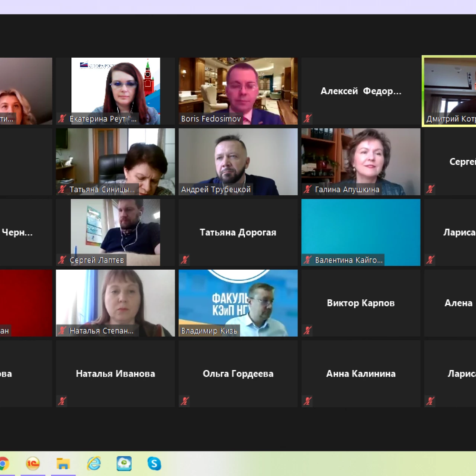Click the Черн... participant name
The width and height of the screenshot is (476, 476).
(17, 232)
